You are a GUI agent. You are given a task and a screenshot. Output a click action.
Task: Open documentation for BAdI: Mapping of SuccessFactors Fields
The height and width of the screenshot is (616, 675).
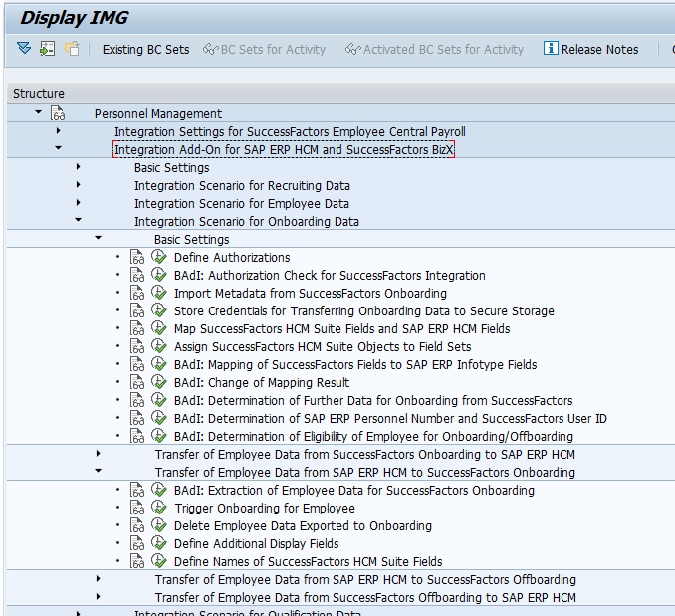(137, 365)
